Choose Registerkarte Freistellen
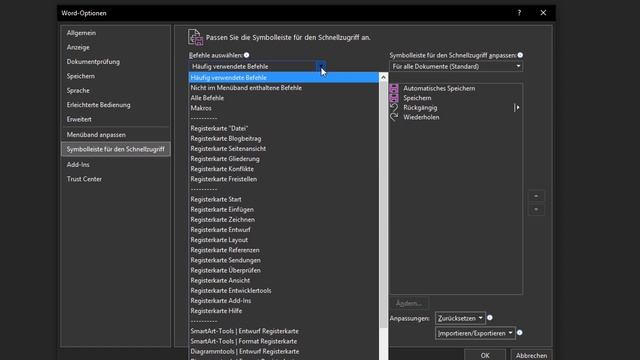This screenshot has height=360, width=640. pos(284,179)
